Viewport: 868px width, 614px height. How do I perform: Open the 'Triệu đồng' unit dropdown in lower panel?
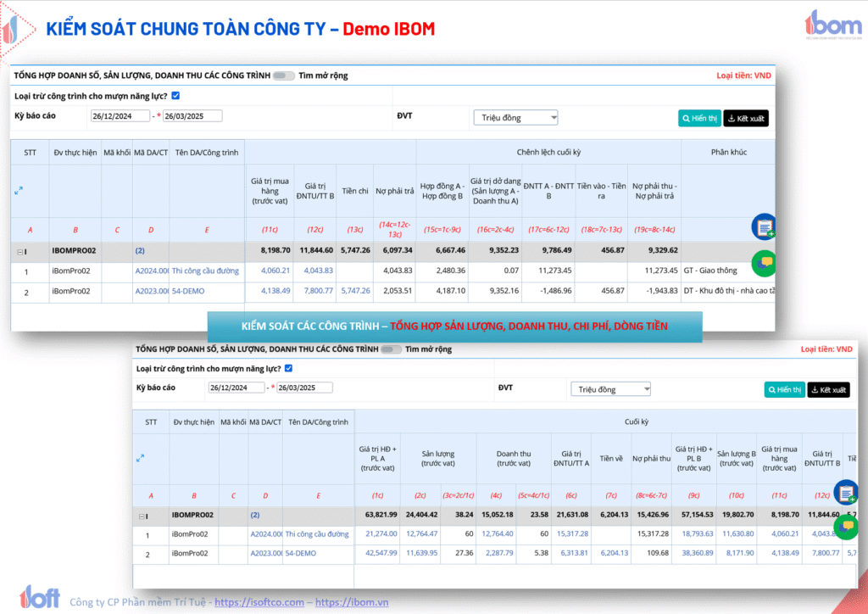pyautogui.click(x=610, y=389)
